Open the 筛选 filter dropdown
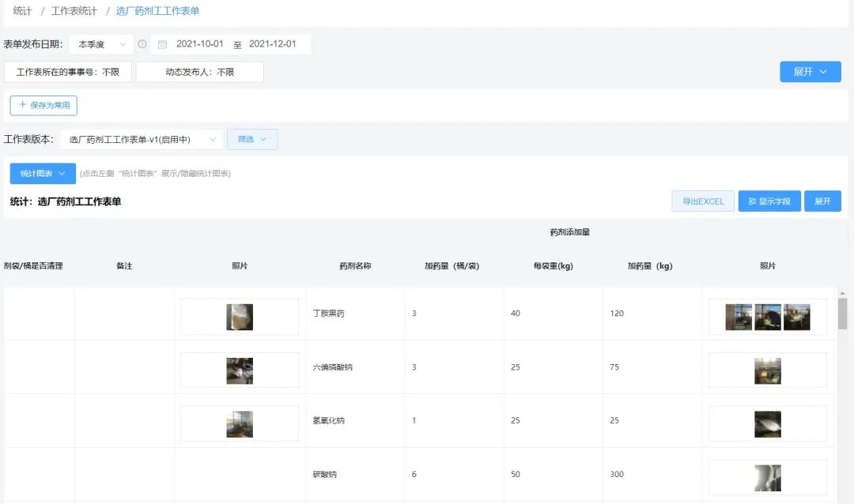The height and width of the screenshot is (504, 854). pyautogui.click(x=252, y=140)
